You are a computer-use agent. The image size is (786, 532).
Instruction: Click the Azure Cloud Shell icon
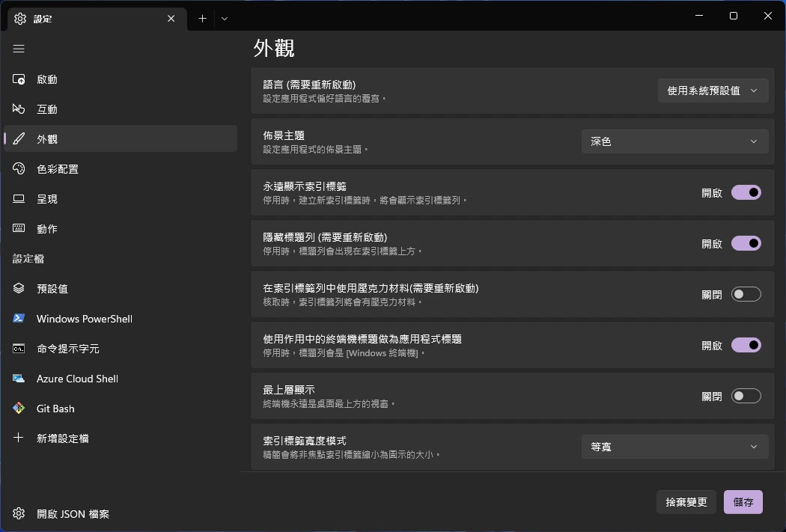coord(19,379)
